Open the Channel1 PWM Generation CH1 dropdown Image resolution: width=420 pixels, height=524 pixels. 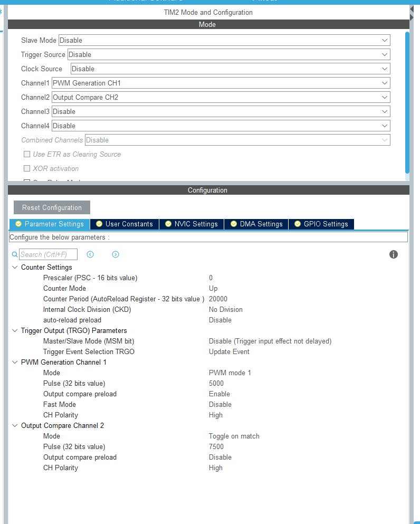(221, 83)
